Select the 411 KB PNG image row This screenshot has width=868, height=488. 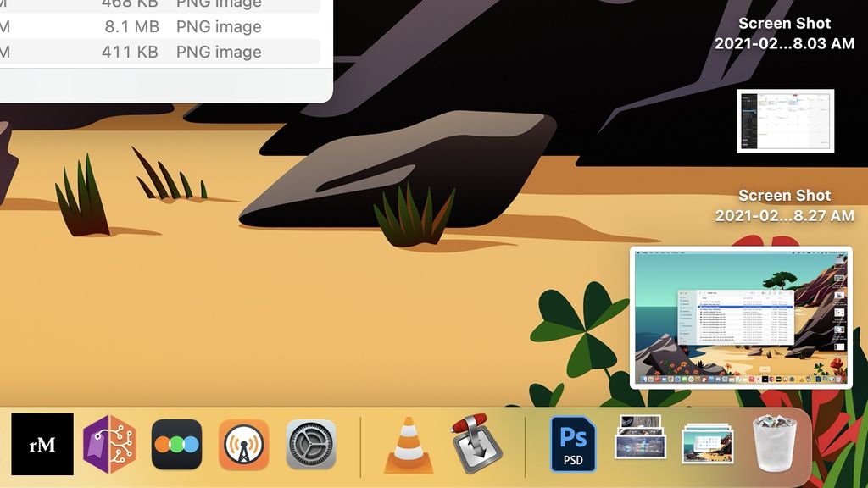[x=127, y=52]
